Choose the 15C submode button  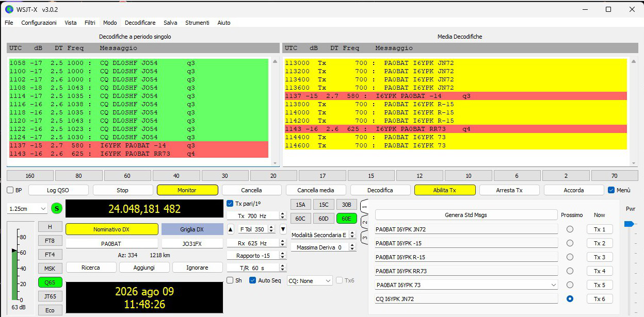324,204
